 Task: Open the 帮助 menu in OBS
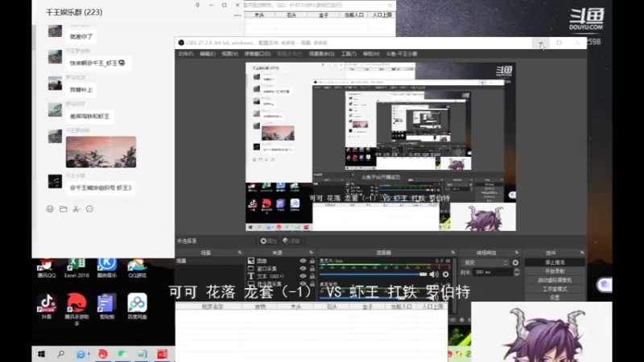point(371,54)
